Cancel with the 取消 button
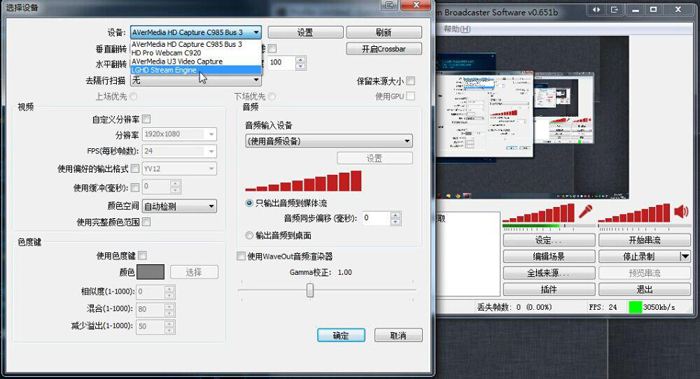The height and width of the screenshot is (379, 700). point(398,335)
